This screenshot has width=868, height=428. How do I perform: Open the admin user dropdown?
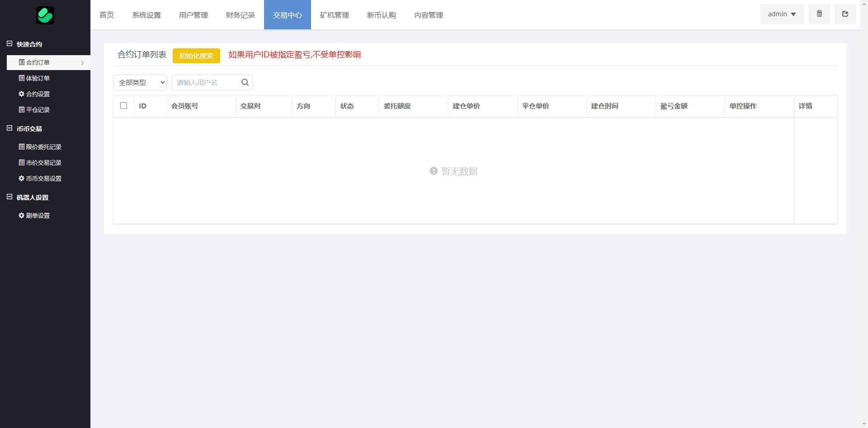[781, 14]
